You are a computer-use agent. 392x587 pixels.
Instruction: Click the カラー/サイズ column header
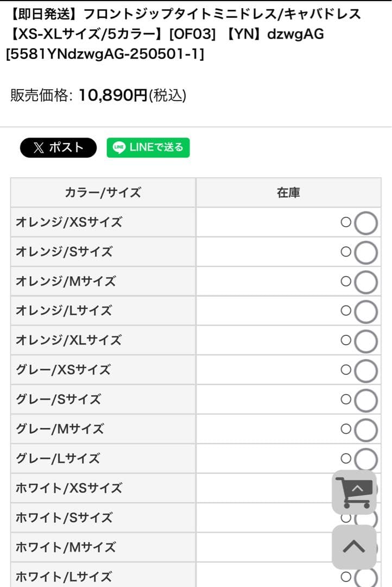tap(103, 192)
